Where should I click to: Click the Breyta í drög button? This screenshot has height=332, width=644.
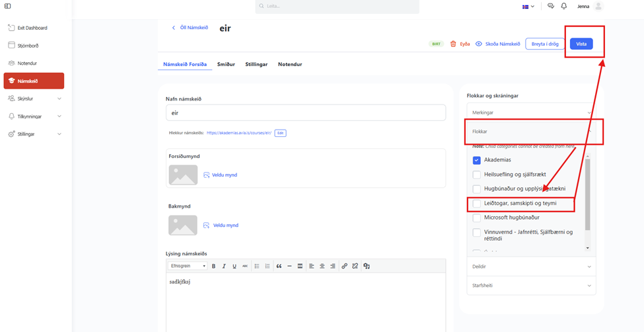pyautogui.click(x=545, y=44)
